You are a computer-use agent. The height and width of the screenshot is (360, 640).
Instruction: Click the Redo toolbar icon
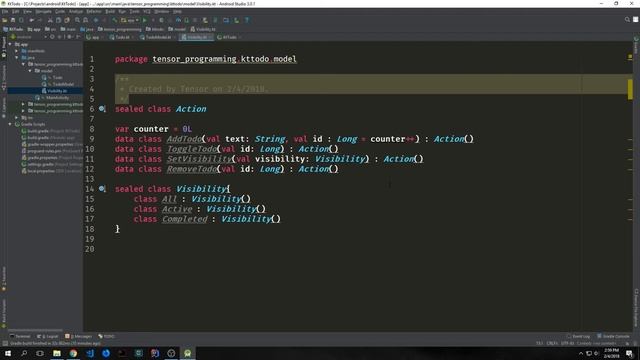tap(40, 20)
